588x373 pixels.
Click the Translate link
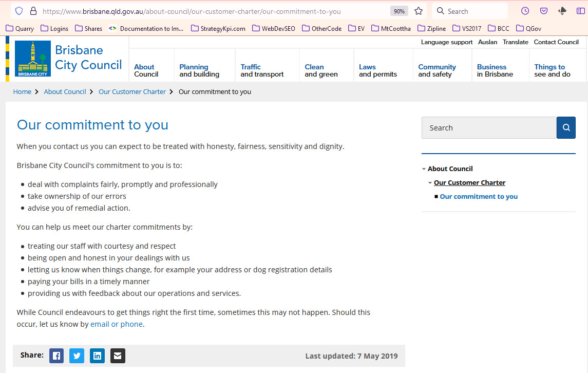[x=515, y=42]
